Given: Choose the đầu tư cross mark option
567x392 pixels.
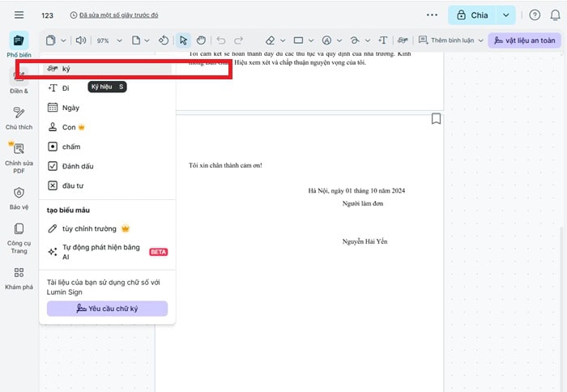Looking at the screenshot, I should [x=74, y=185].
